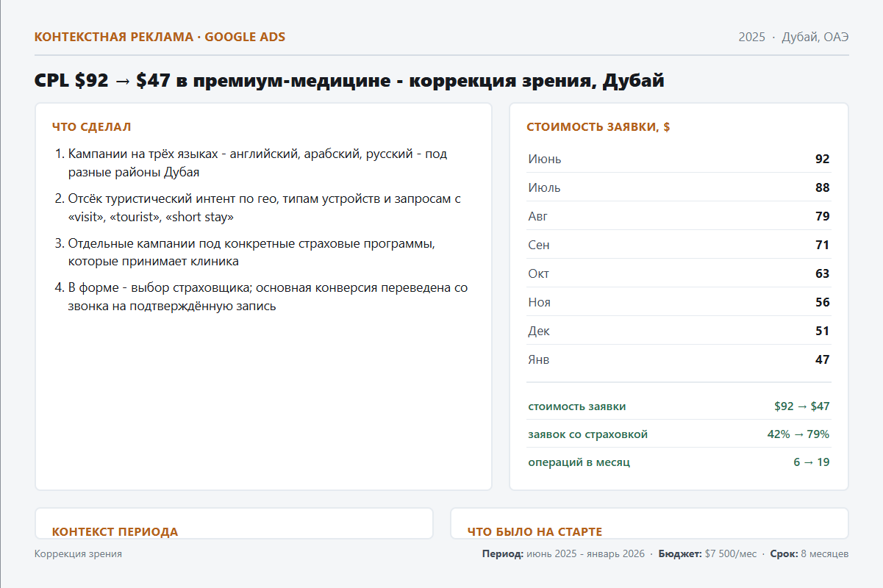Click the value 79 in Авг row
Image resolution: width=883 pixels, height=588 pixels.
click(822, 216)
